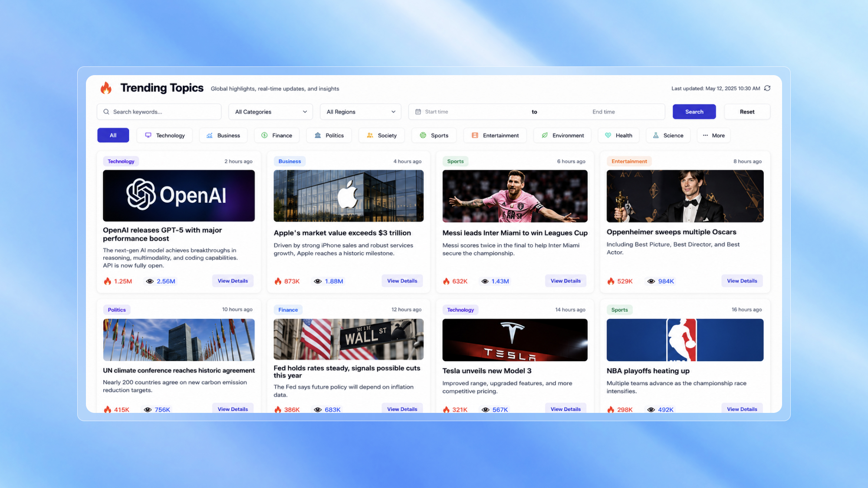Click the magnifier icon in the keyword search box
This screenshot has width=868, height=488.
tap(106, 112)
